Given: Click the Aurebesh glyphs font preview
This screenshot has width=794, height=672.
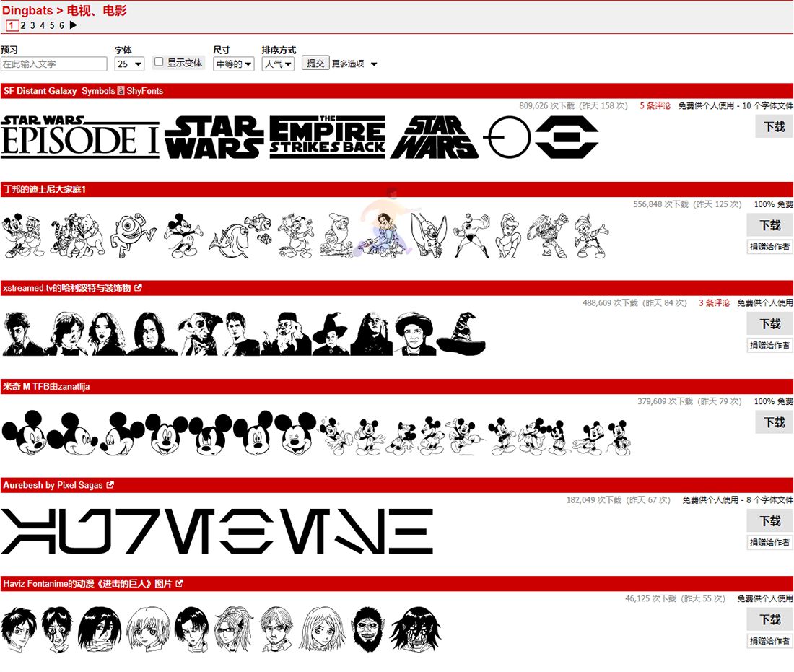Looking at the screenshot, I should tap(217, 531).
